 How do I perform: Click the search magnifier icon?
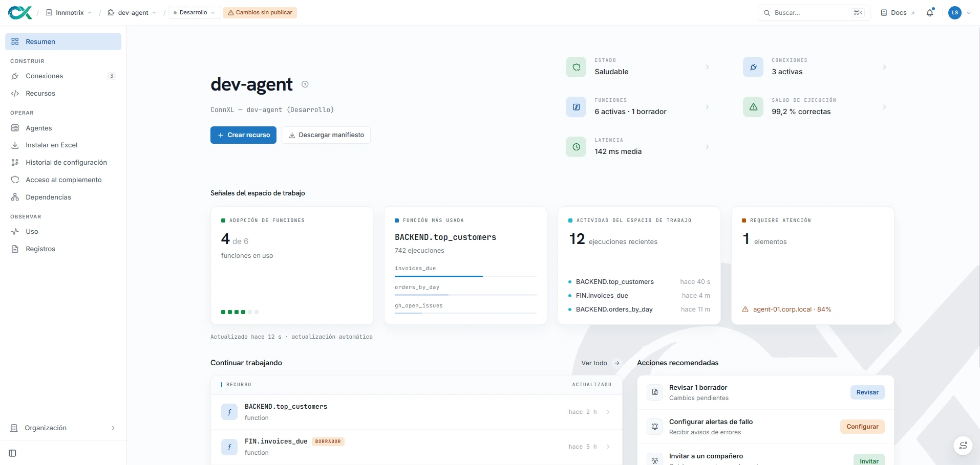point(767,13)
